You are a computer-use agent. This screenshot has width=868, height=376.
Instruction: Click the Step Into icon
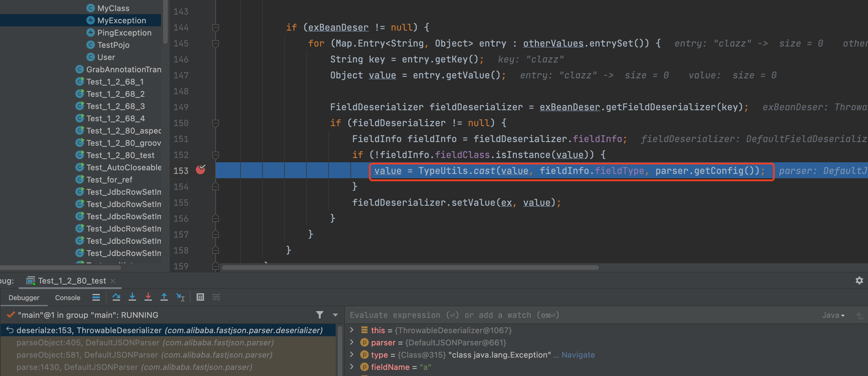(132, 297)
